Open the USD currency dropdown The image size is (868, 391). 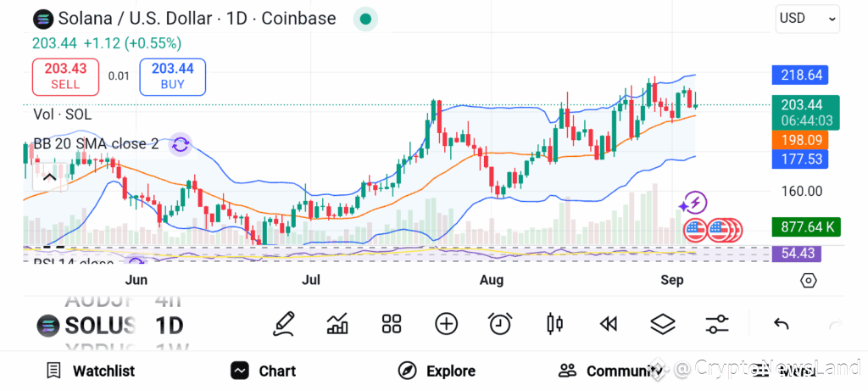[x=807, y=19]
